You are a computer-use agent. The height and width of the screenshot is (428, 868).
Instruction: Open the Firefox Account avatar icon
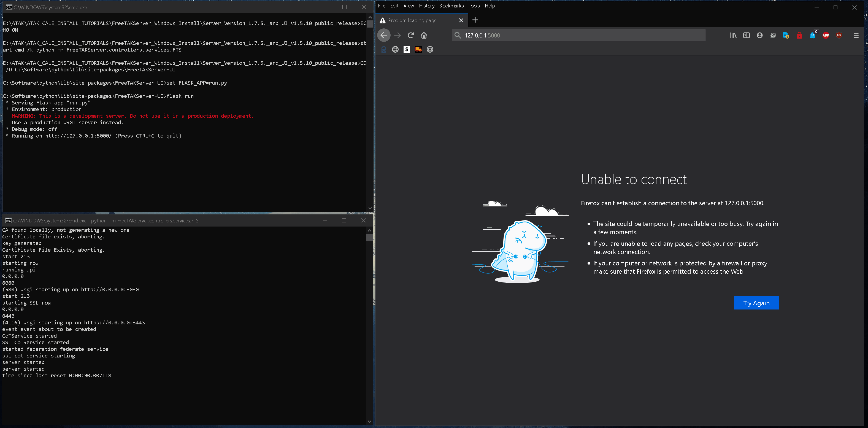pyautogui.click(x=759, y=35)
